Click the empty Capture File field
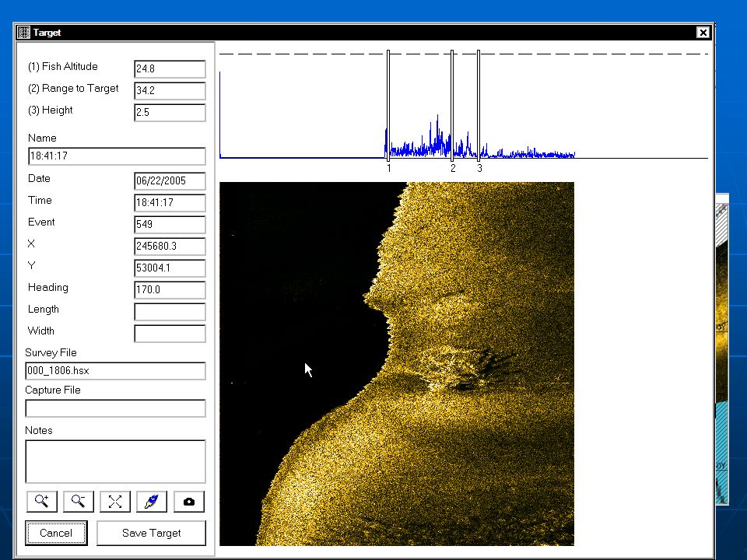The image size is (747, 560). point(115,408)
